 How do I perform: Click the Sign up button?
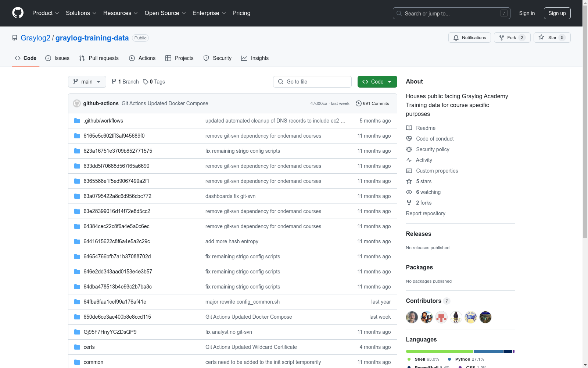557,13
